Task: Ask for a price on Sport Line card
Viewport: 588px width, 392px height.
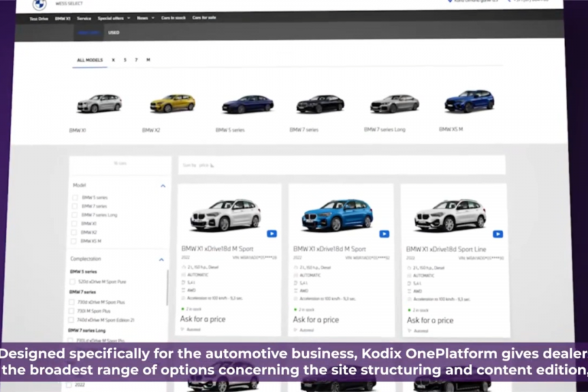Action: click(x=430, y=321)
